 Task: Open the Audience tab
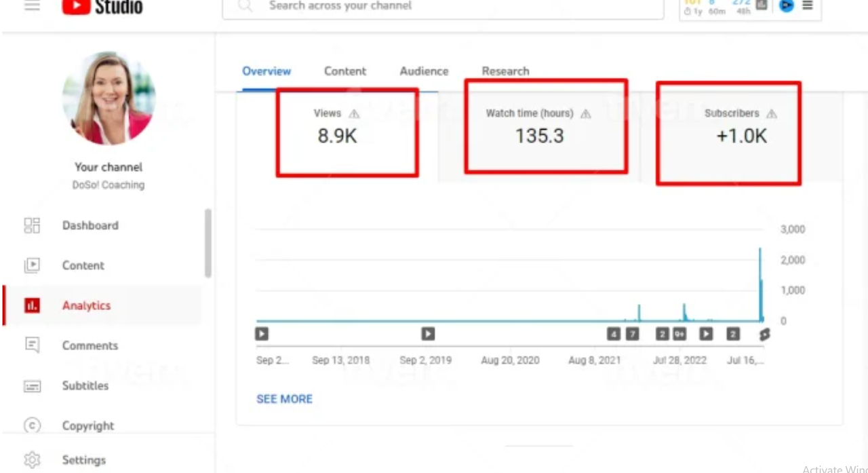(x=424, y=71)
